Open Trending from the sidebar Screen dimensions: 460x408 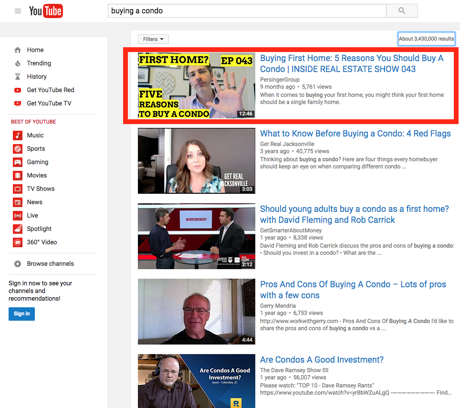[x=39, y=63]
